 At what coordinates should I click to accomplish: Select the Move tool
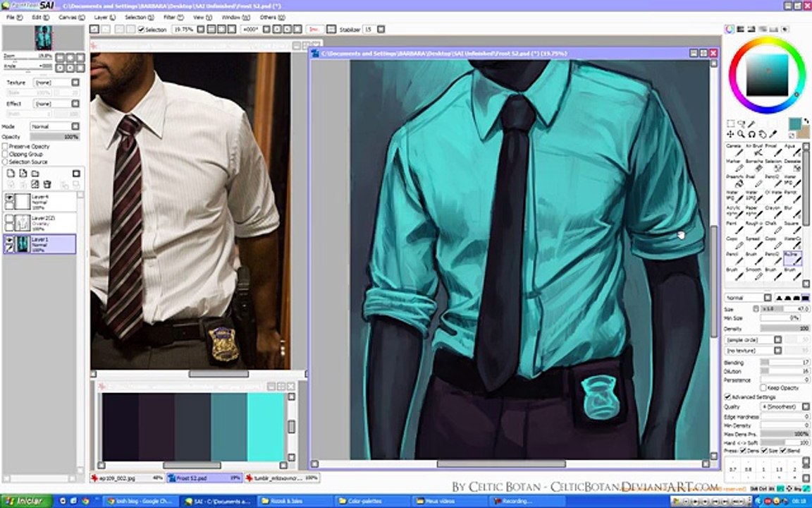731,134
